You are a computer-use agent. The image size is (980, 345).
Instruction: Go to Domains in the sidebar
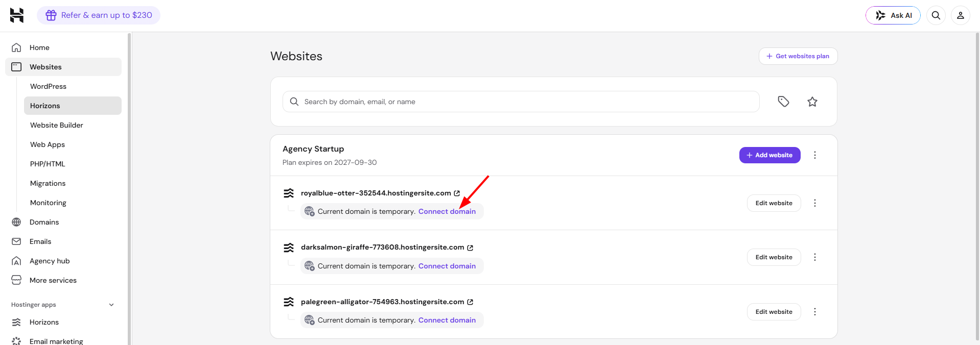tap(63, 222)
